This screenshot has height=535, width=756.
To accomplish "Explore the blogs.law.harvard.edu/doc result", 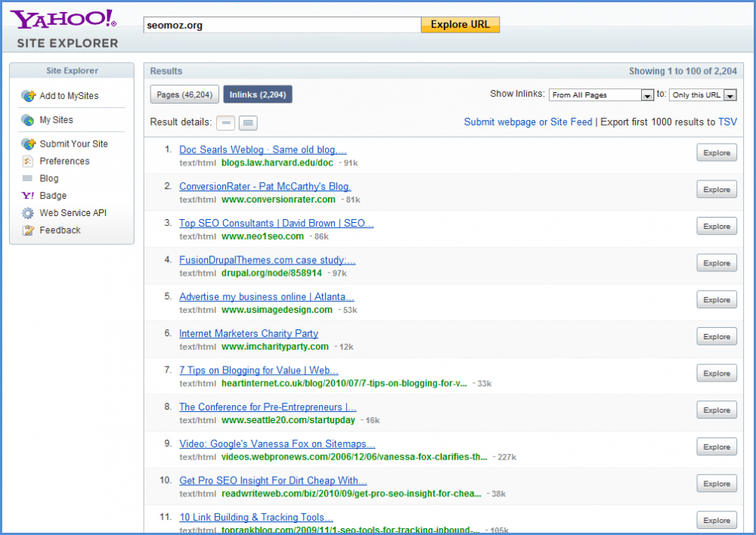I will tap(717, 153).
